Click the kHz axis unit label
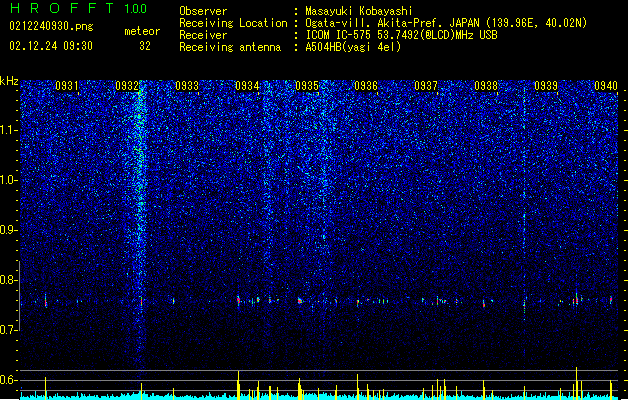 9,81
